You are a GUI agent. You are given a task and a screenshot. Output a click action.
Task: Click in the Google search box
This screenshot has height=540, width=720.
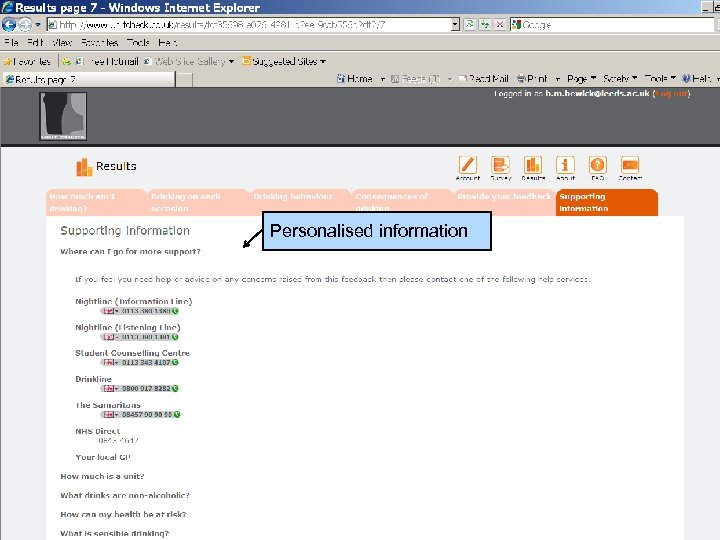pyautogui.click(x=615, y=25)
